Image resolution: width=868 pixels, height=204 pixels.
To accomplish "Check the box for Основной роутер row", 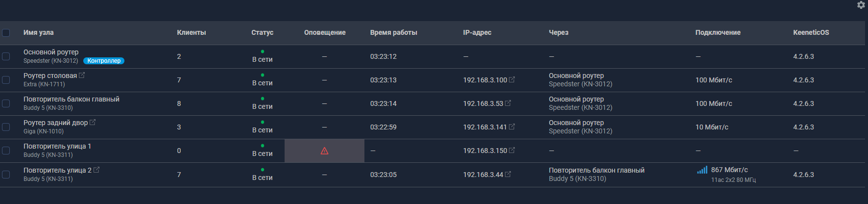I will (6, 56).
